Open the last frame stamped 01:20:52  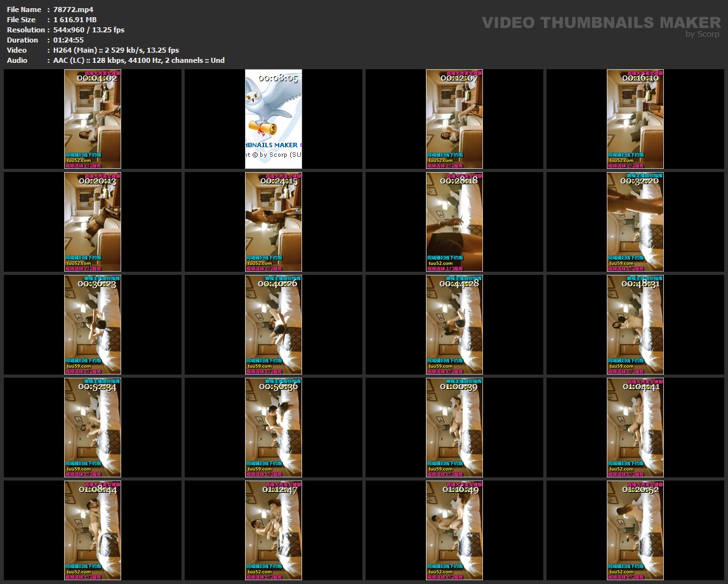(x=635, y=531)
